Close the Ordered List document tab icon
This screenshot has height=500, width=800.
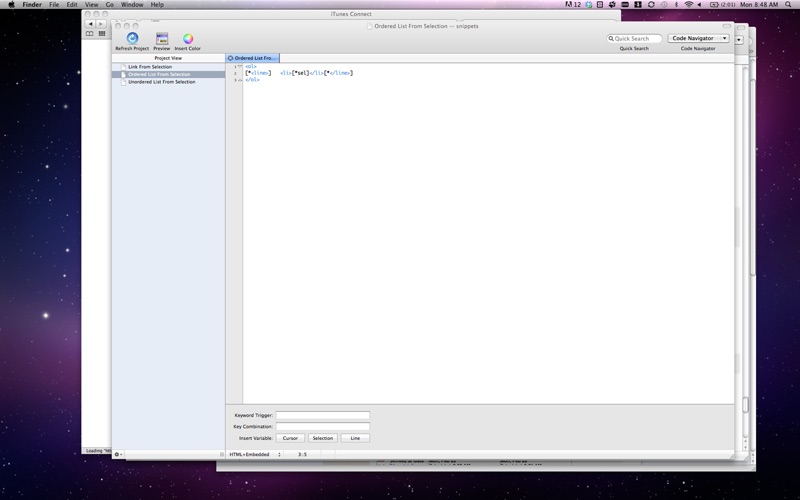coord(231,58)
